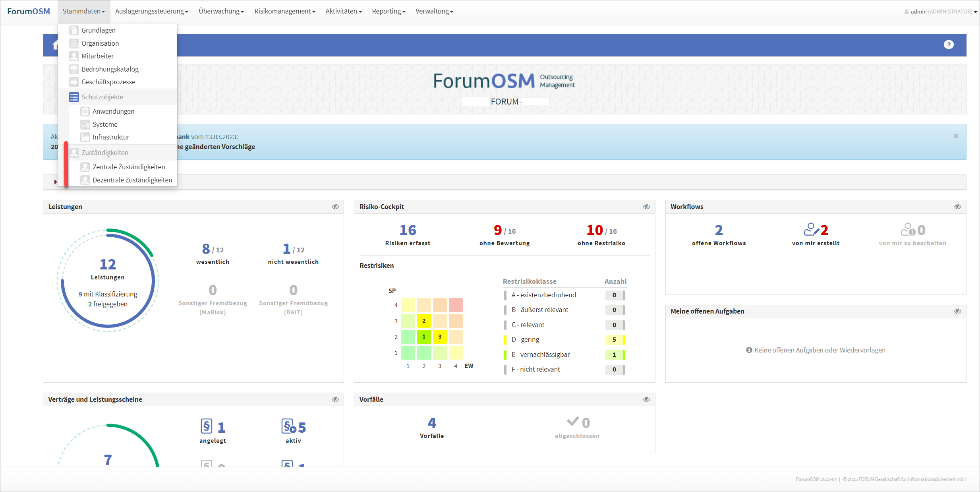Image resolution: width=980 pixels, height=492 pixels.
Task: Open Dezentrale Zuständigkeiten menu entry
Action: 132,180
